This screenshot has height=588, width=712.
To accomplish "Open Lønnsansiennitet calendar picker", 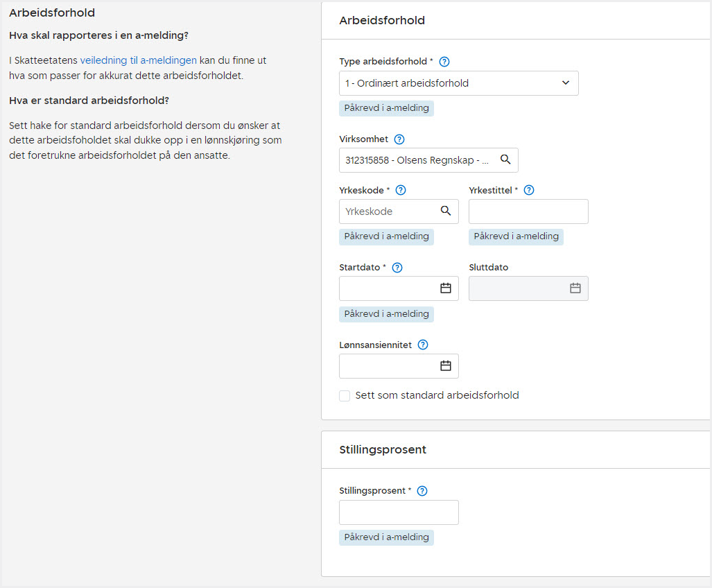I will [446, 365].
